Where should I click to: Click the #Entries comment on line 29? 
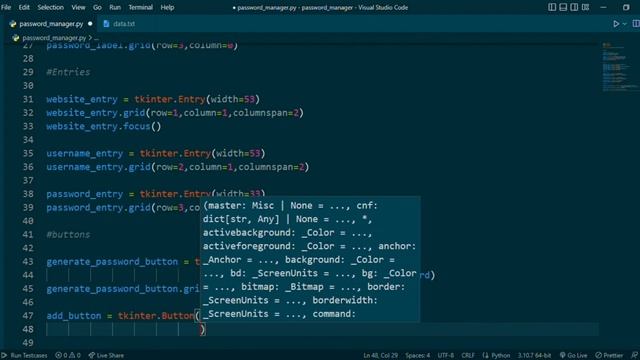coord(68,72)
